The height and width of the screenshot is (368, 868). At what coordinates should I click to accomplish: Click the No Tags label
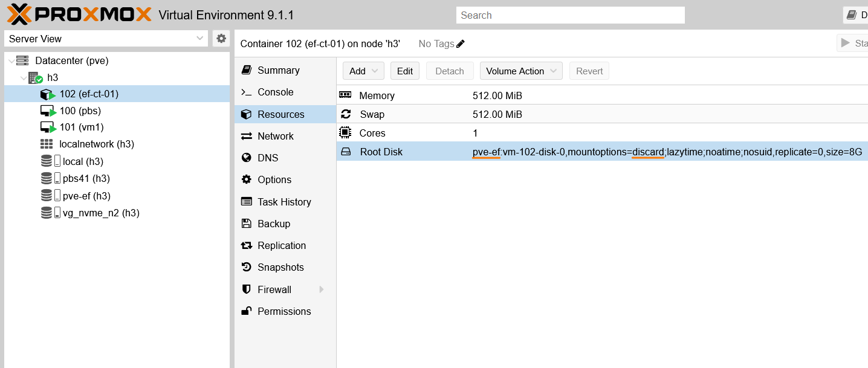pos(436,44)
